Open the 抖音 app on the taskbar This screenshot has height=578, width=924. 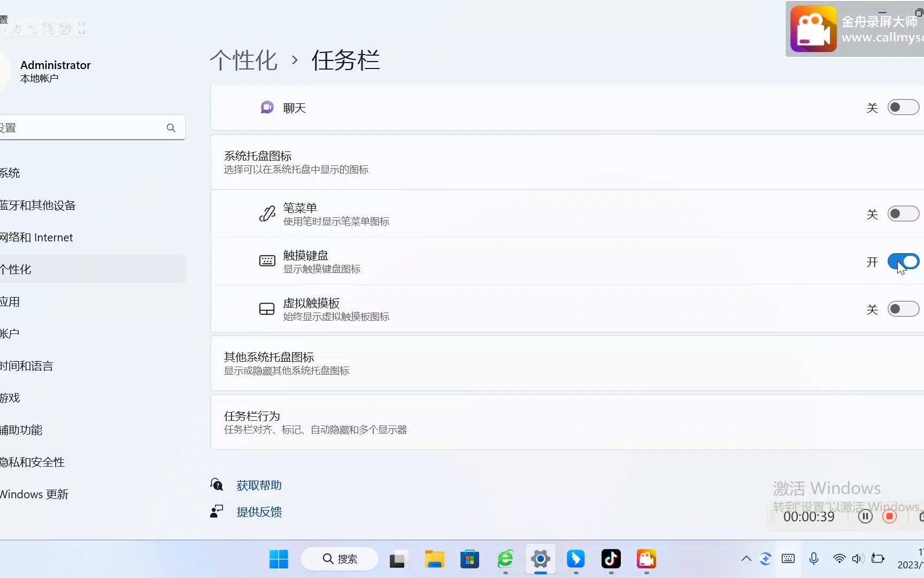[x=611, y=559]
